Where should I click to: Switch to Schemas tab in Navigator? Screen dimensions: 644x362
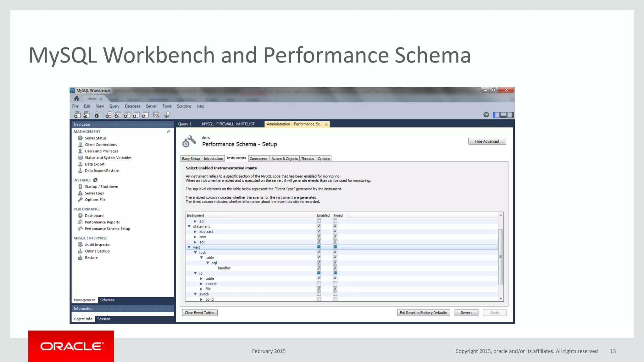click(107, 300)
